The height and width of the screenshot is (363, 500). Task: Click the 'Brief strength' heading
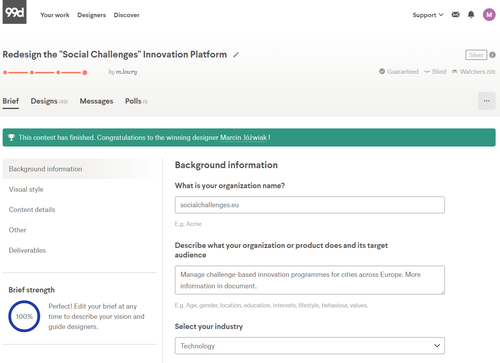32,290
